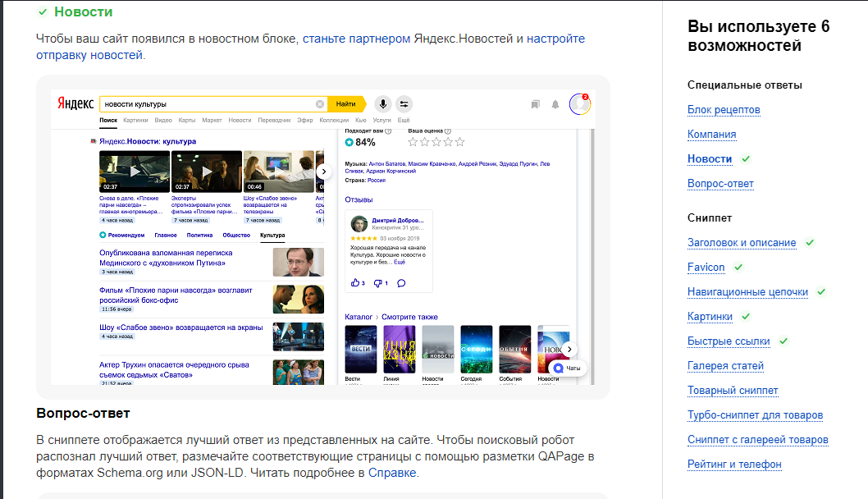This screenshot has height=499, width=868.
Task: Open reviewer Дмитрий Добров's profile name
Action: [397, 221]
